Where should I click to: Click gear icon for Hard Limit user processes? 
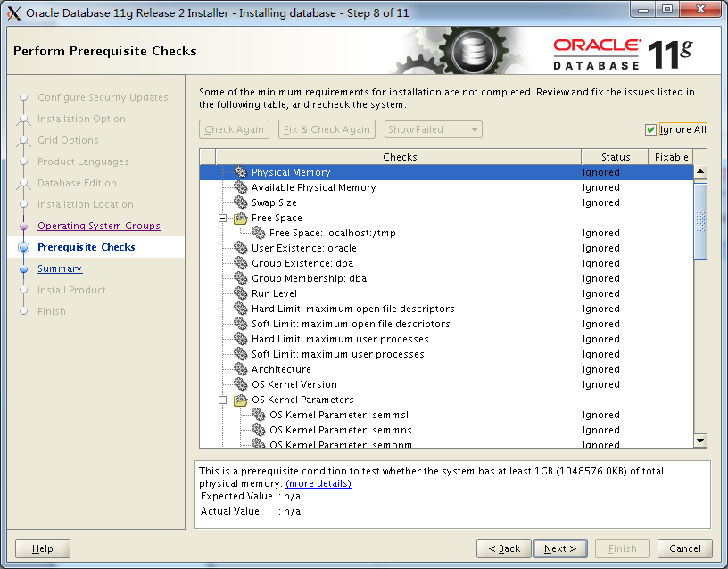(241, 339)
